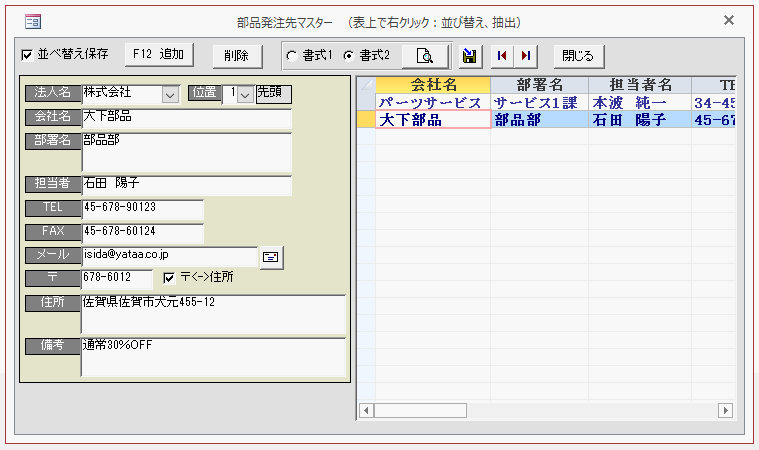Open the 位置 dropdown arrow

click(245, 95)
